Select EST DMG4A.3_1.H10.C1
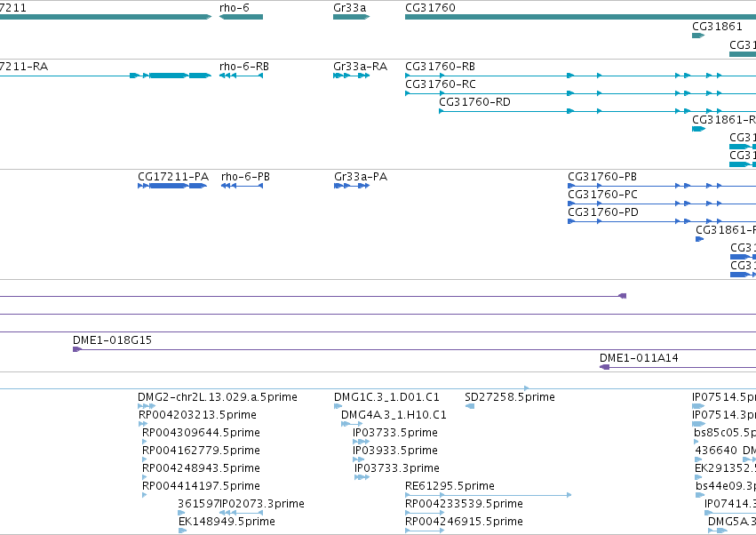 (394, 415)
